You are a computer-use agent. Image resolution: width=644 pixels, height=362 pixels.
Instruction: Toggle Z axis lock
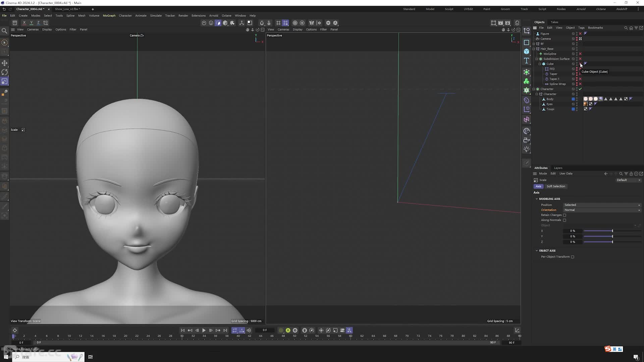click(38, 23)
